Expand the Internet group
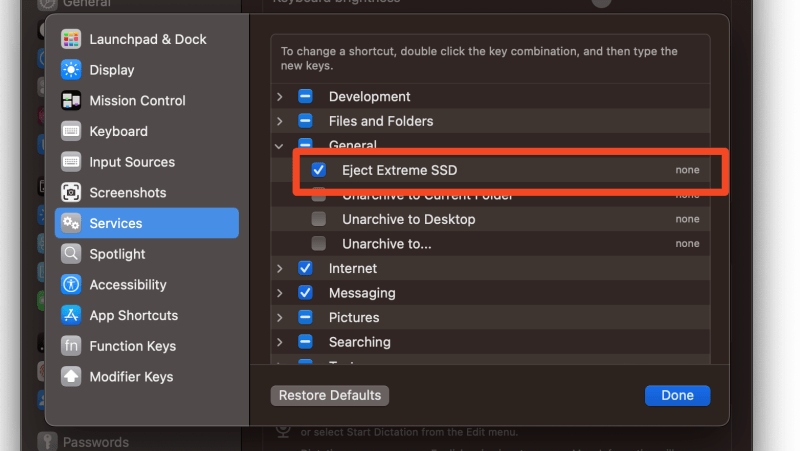Image resolution: width=800 pixels, height=451 pixels. pos(280,268)
